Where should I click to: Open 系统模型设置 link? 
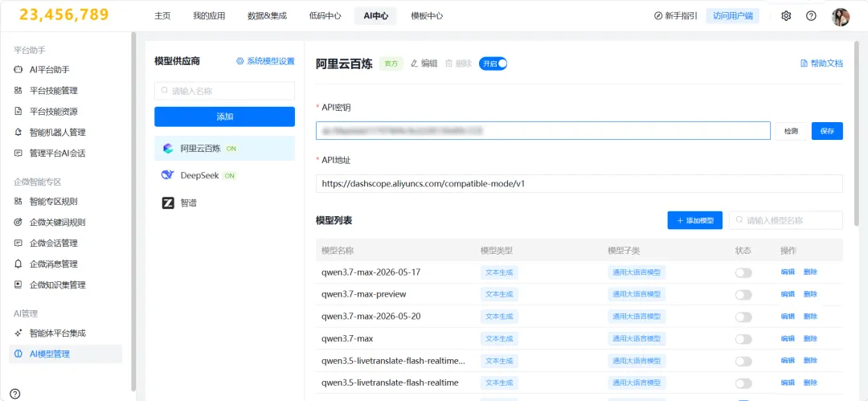click(265, 62)
